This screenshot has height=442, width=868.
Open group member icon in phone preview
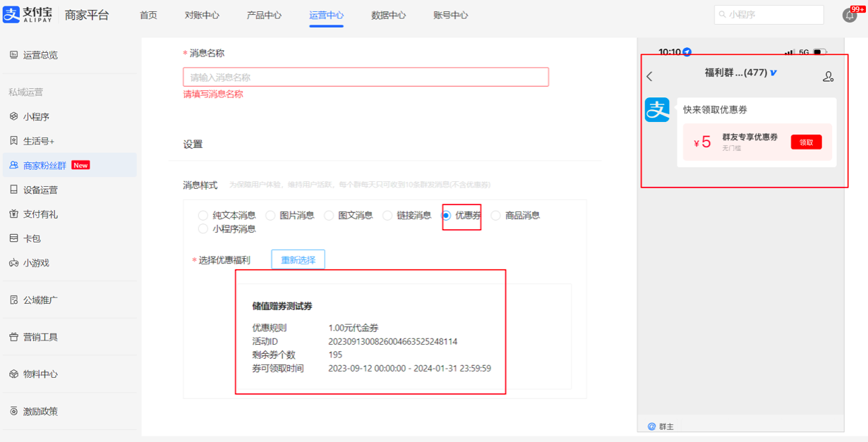828,76
